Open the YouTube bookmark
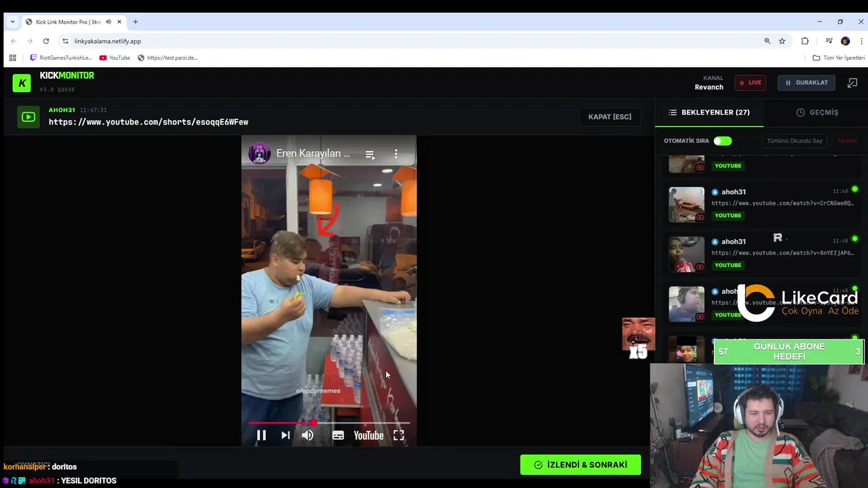Screen dimensions: 868x488 115,58
